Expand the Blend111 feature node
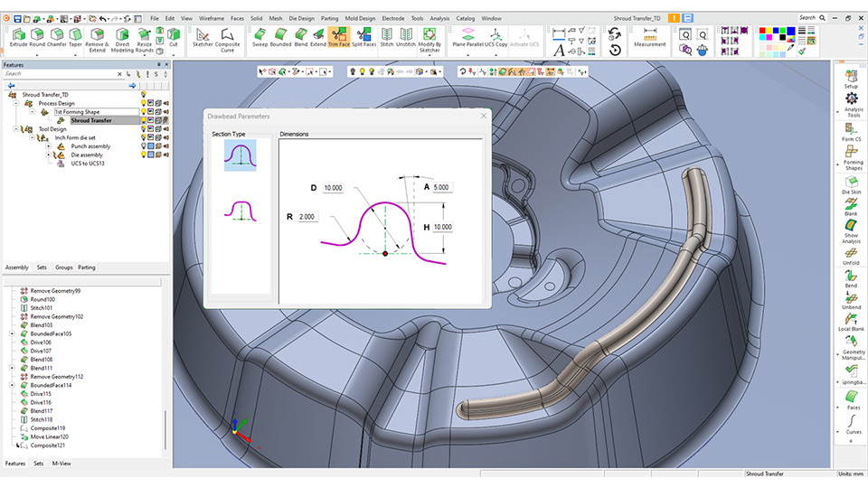This screenshot has width=868, height=488. click(12, 368)
